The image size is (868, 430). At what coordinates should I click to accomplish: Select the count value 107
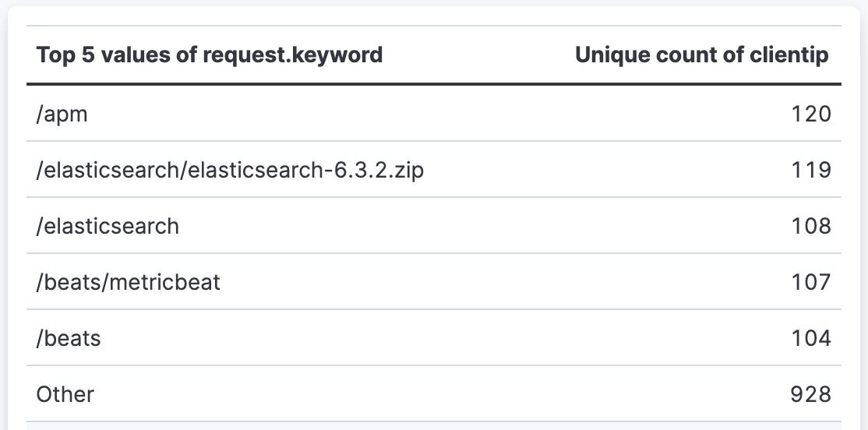coord(811,282)
